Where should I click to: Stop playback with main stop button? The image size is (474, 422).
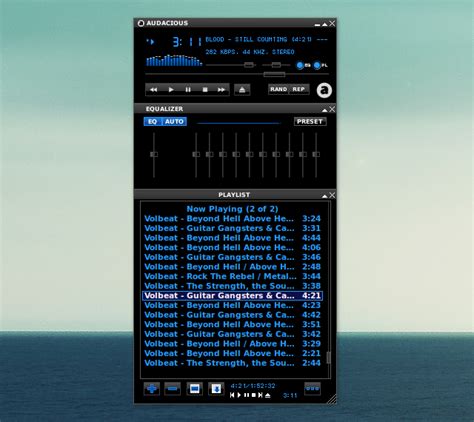point(205,90)
